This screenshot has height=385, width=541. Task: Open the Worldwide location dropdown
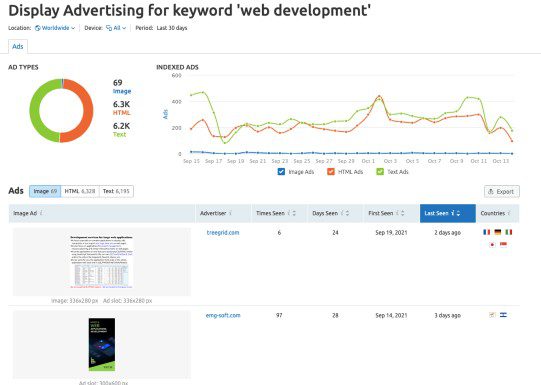(55, 28)
